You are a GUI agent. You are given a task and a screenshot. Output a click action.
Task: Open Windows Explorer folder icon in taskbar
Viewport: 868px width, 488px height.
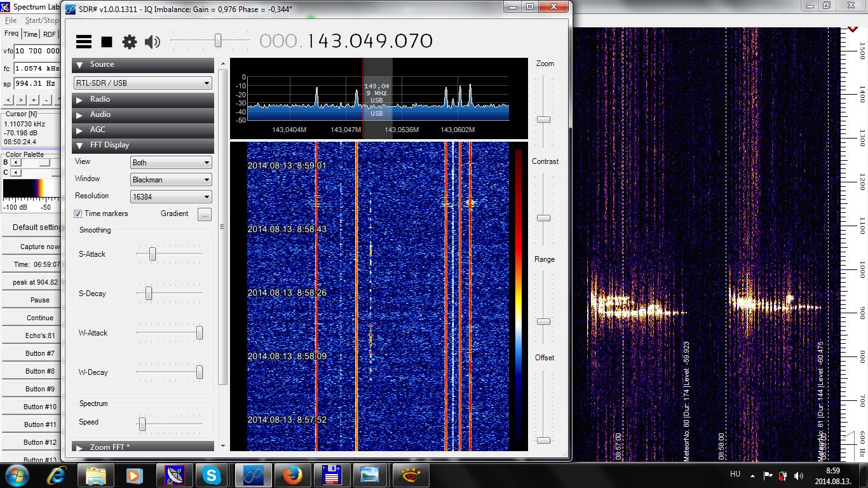coord(96,475)
